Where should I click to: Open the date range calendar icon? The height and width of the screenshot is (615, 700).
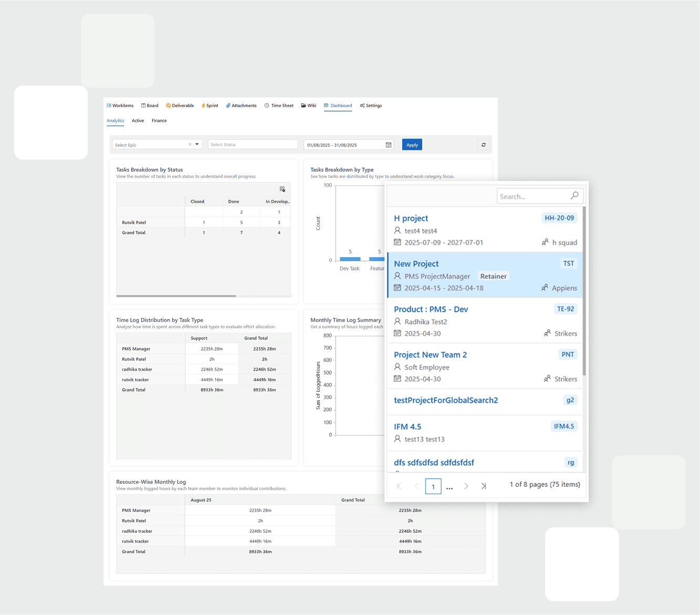[x=389, y=145]
